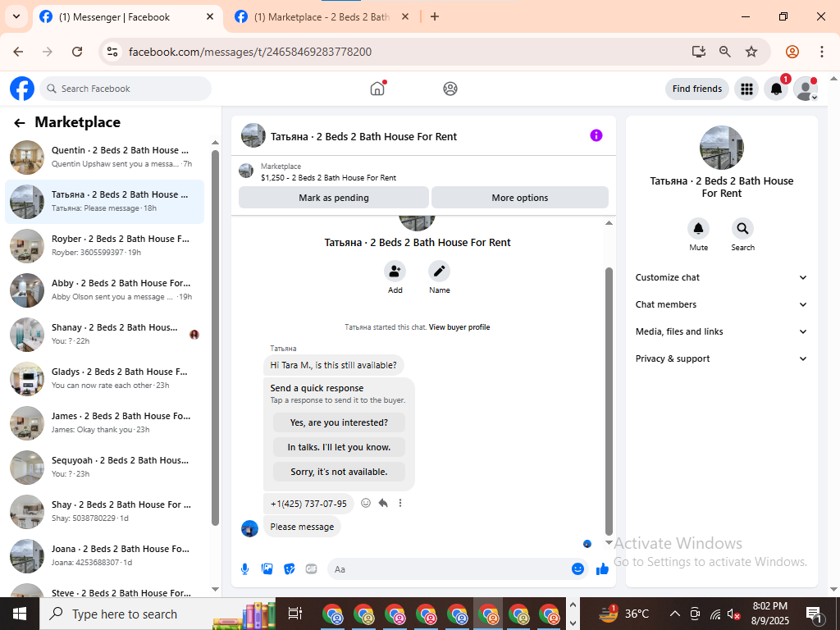Expand Privacy & support section

[x=721, y=358]
